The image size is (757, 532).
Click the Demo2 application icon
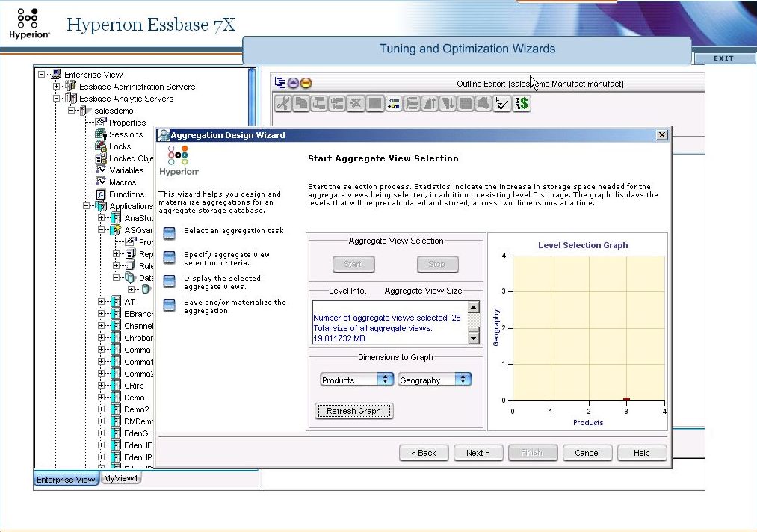coord(116,409)
